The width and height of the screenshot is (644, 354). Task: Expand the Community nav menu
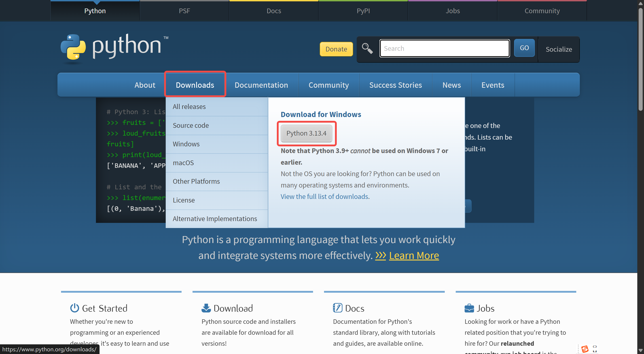click(328, 85)
